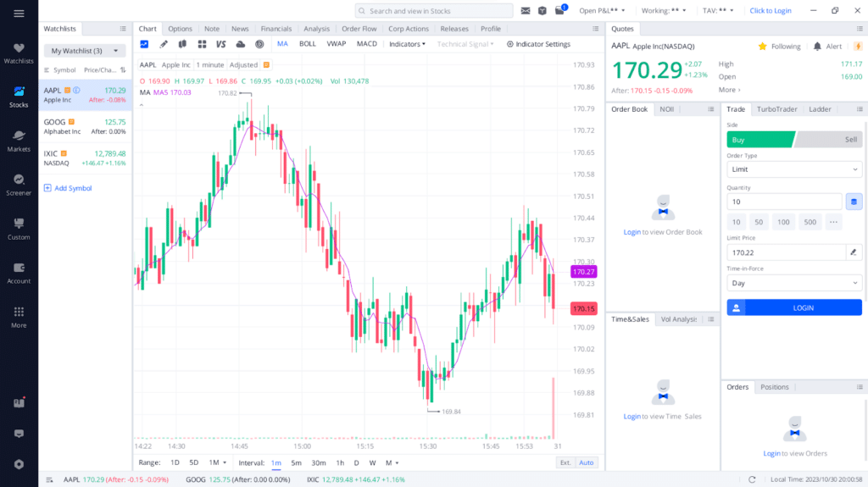Image resolution: width=868 pixels, height=487 pixels.
Task: Expand the Order Type dropdown
Action: pyautogui.click(x=793, y=169)
